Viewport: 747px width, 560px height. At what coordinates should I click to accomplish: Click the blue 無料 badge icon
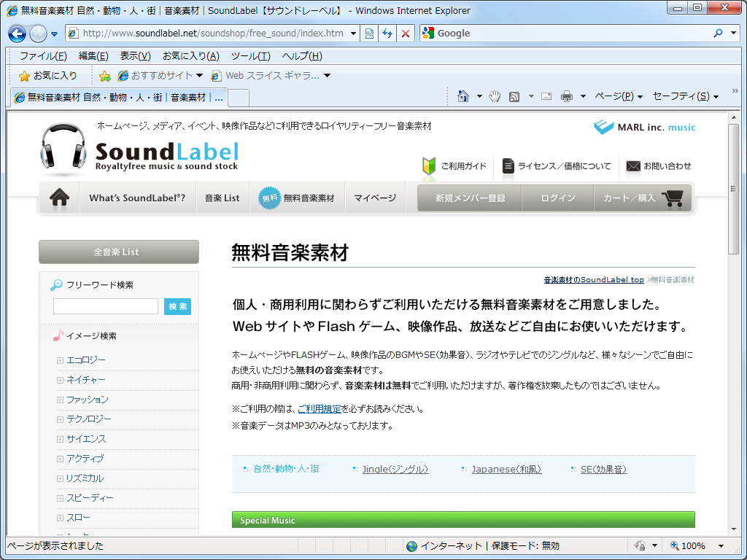[271, 197]
